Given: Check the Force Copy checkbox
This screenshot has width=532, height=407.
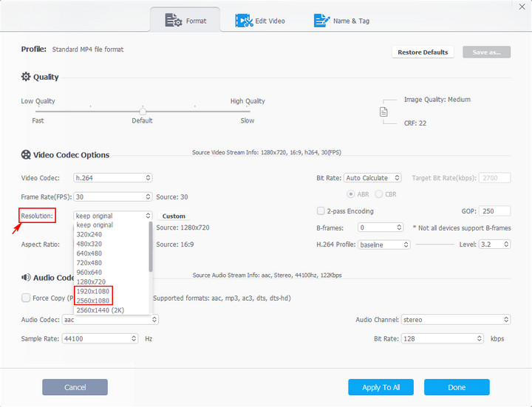Looking at the screenshot, I should point(26,298).
